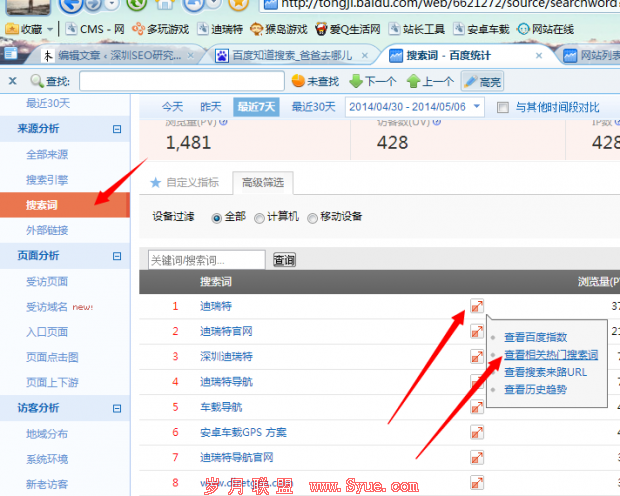Open the 多玩游戏 bookmark
Viewport: 620px width, 496px height.
pos(160,29)
